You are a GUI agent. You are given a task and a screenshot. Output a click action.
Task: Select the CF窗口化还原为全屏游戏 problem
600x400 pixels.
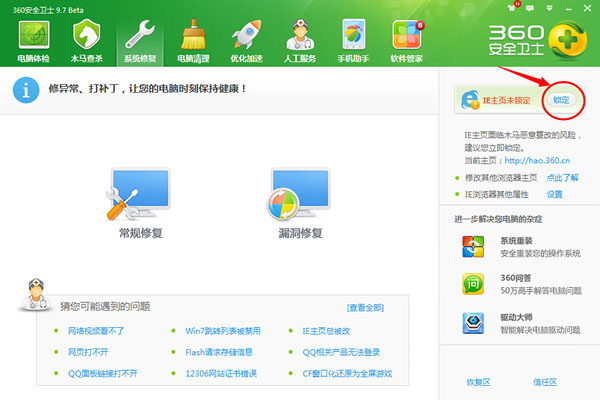[347, 374]
